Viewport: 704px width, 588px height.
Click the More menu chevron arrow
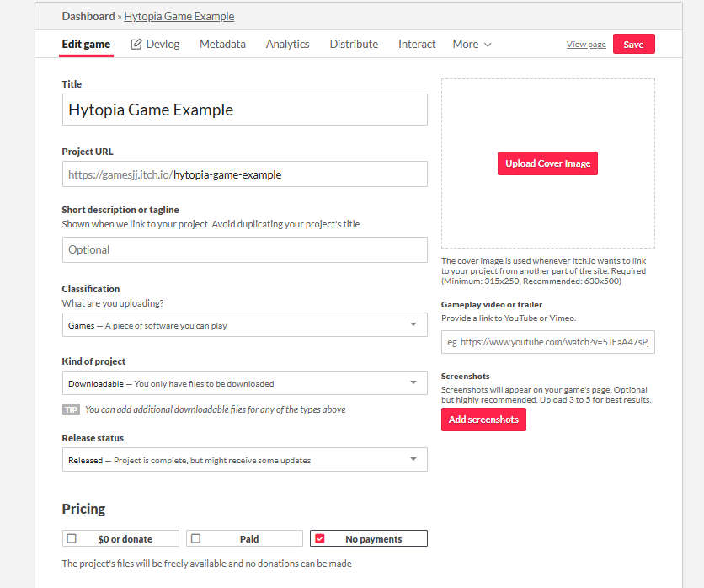[x=488, y=45]
